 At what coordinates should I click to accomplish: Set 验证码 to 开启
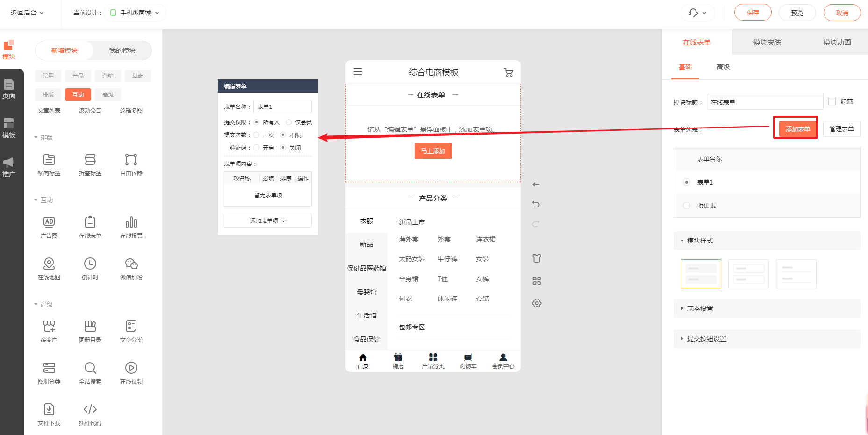click(256, 148)
